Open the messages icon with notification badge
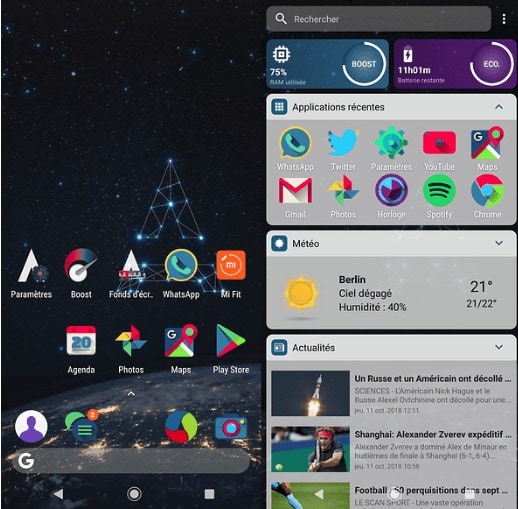This screenshot has height=509, width=518. point(81,426)
